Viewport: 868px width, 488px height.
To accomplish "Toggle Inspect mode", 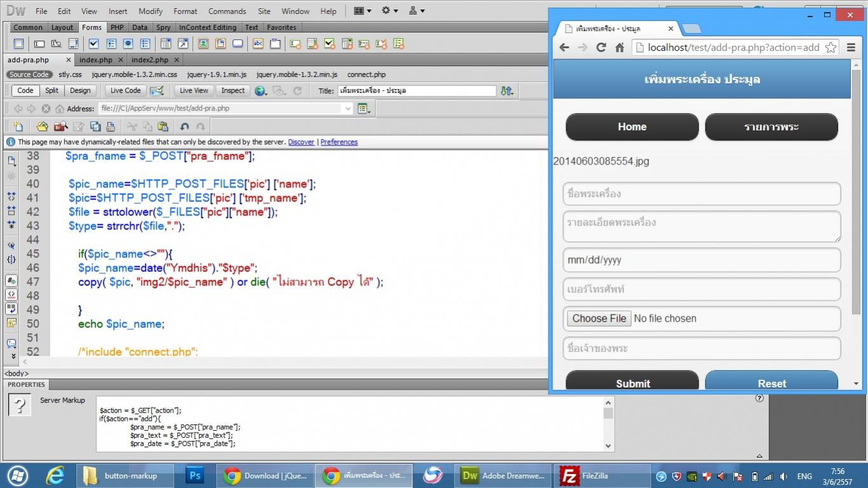I will tap(233, 91).
